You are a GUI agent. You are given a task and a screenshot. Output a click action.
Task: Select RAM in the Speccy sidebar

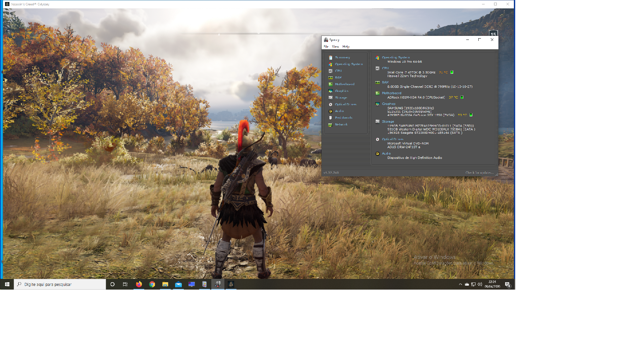tap(338, 77)
